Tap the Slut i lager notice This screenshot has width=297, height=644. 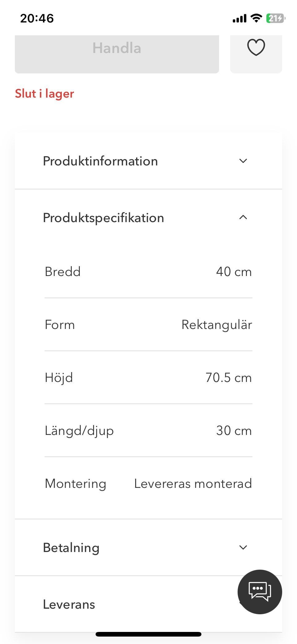[x=45, y=94]
